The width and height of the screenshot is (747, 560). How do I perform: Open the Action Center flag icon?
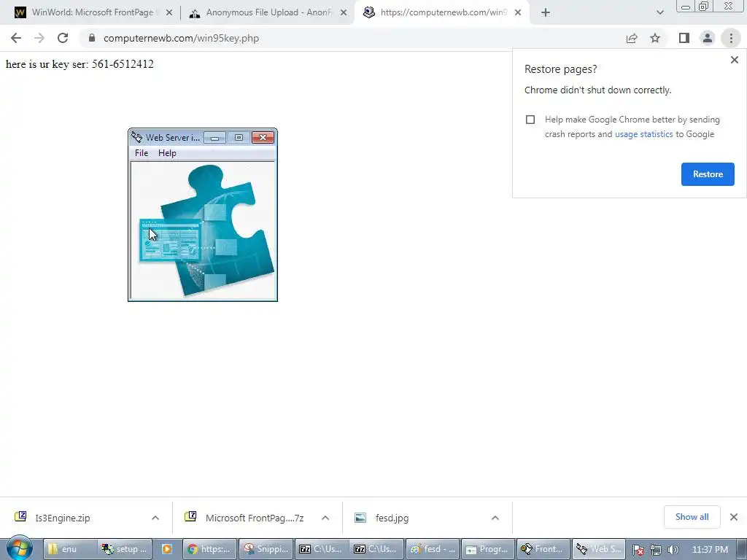pos(639,550)
